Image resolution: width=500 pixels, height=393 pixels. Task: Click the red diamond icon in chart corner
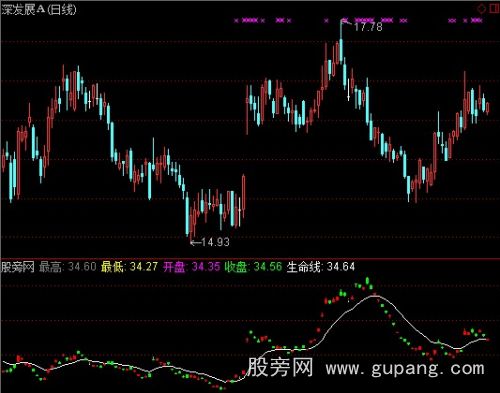[482, 8]
